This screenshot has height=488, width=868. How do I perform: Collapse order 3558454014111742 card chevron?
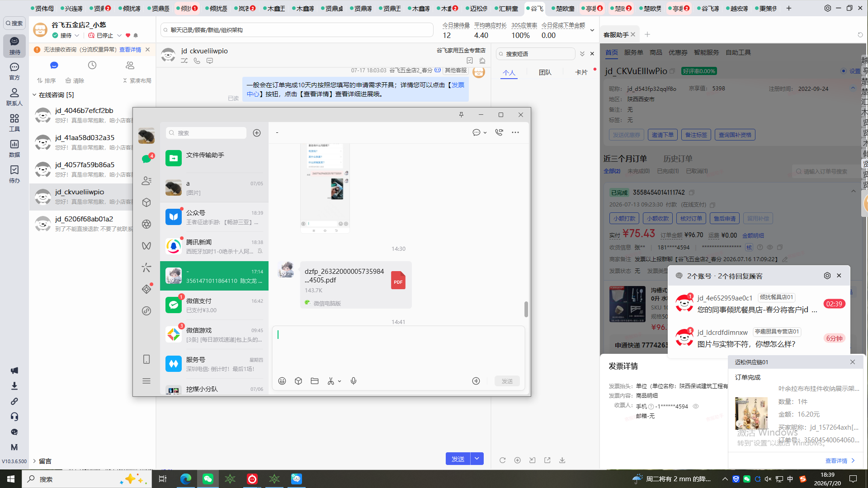tap(853, 192)
